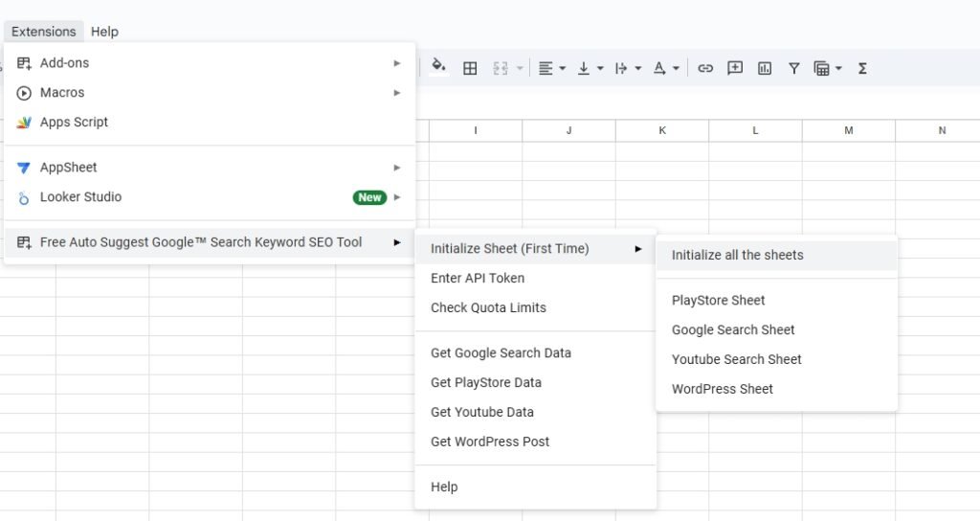Expand text rotation dropdown arrow

(676, 68)
